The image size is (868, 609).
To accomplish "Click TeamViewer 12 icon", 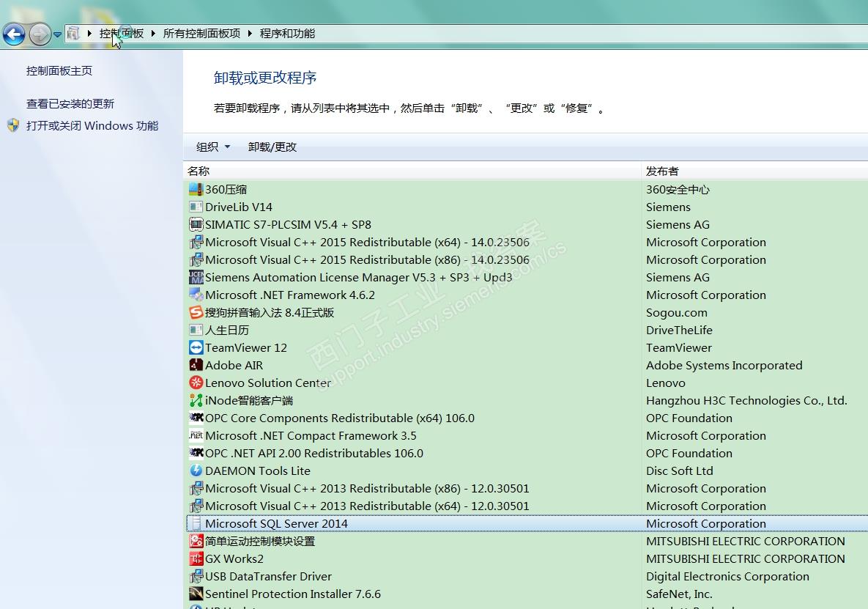I will tap(196, 347).
